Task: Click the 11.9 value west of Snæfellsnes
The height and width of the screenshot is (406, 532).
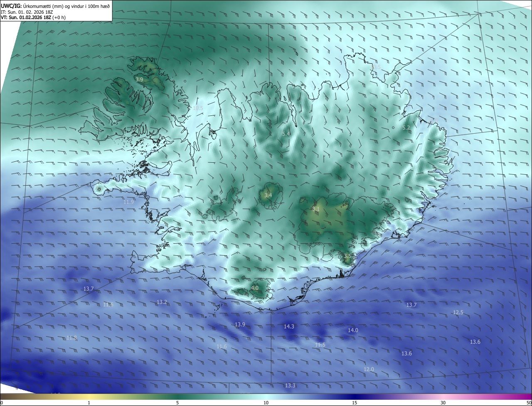Action: [x=129, y=202]
